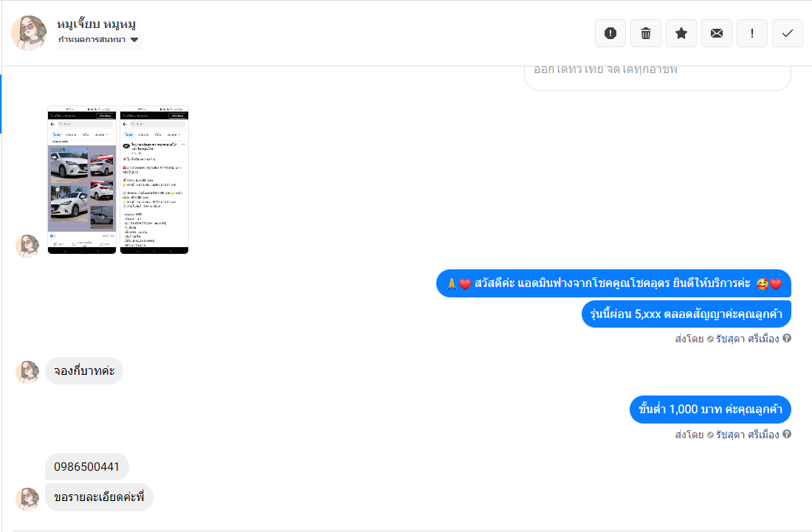Click the help icon after second ส่งโดย label

click(787, 434)
